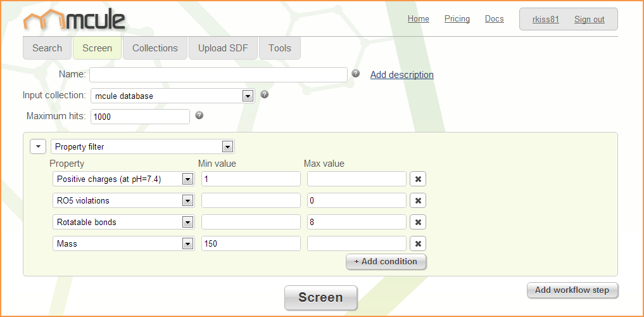Open the Collections tab

click(155, 48)
